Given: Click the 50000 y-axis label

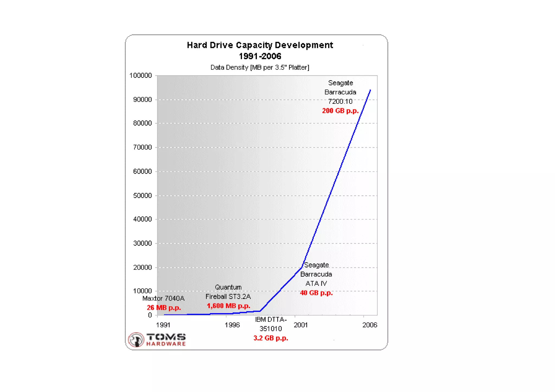Looking at the screenshot, I should coord(142,196).
